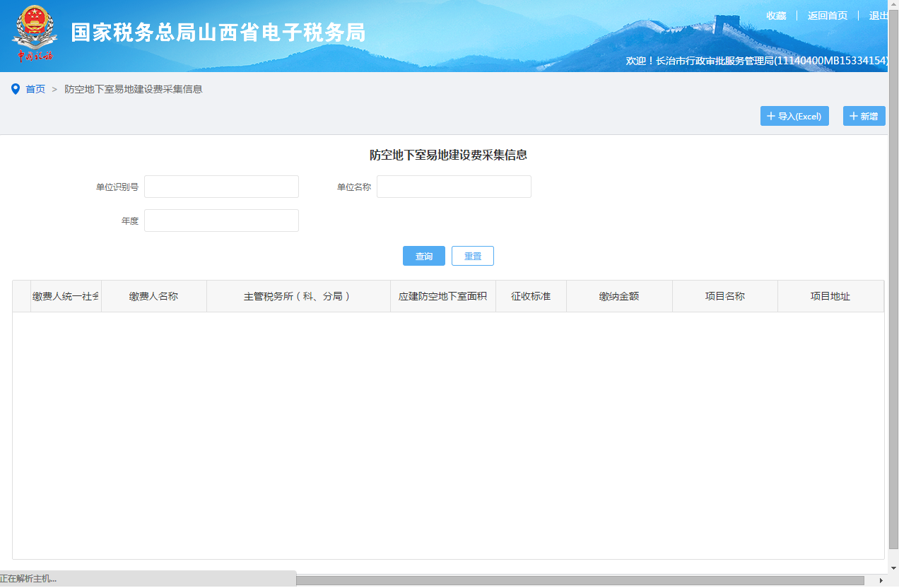This screenshot has height=588, width=899.
Task: Click the 项目名称 column header
Action: [725, 296]
